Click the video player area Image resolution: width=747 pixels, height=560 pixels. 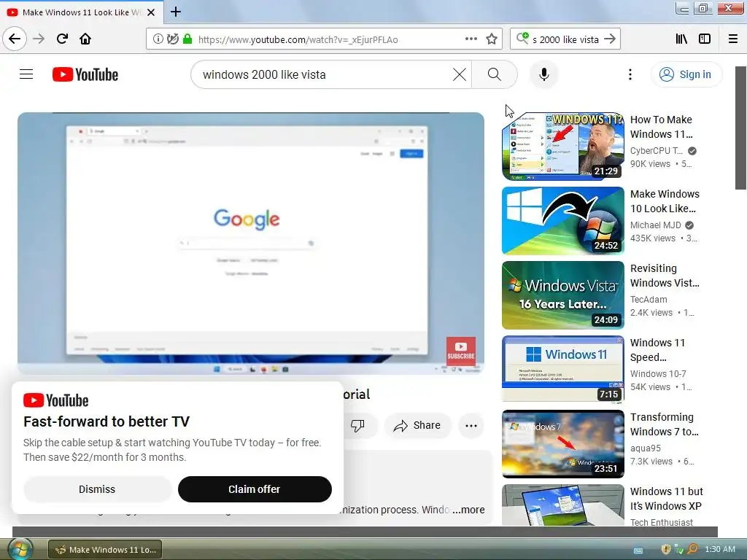pyautogui.click(x=251, y=243)
